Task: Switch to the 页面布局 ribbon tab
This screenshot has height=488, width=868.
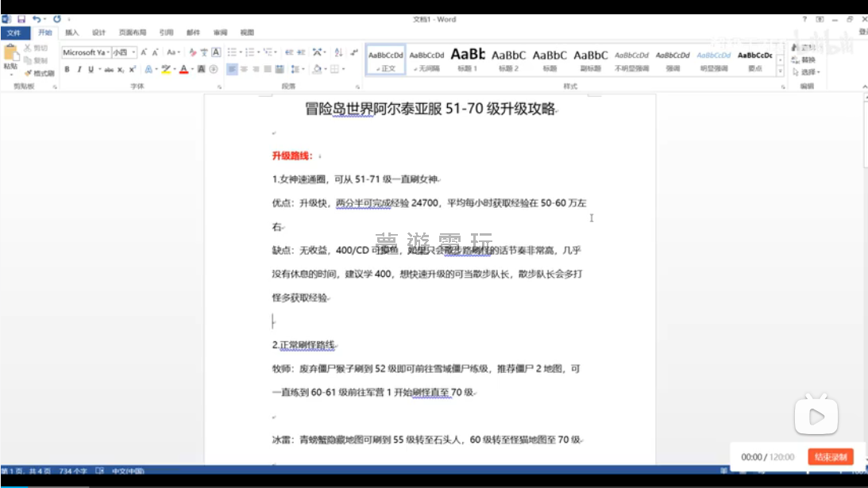Action: (x=133, y=33)
